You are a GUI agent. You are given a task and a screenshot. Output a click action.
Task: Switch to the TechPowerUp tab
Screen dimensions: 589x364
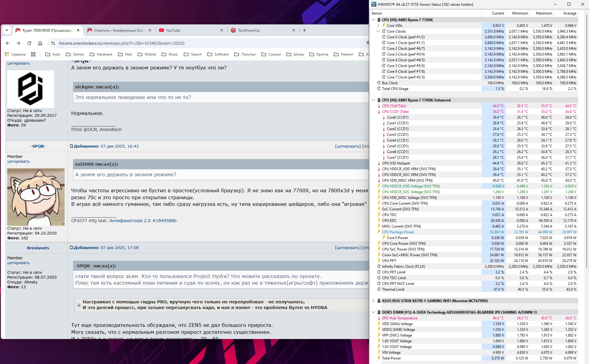tap(248, 30)
